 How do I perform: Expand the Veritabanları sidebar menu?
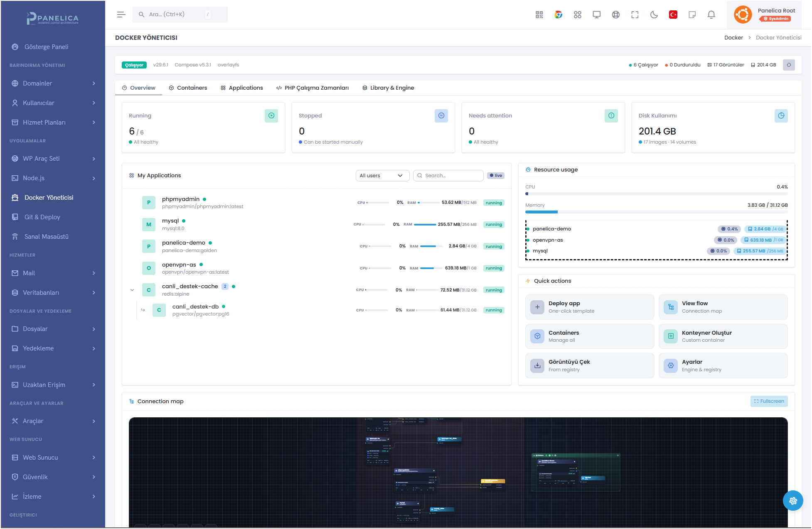point(53,293)
